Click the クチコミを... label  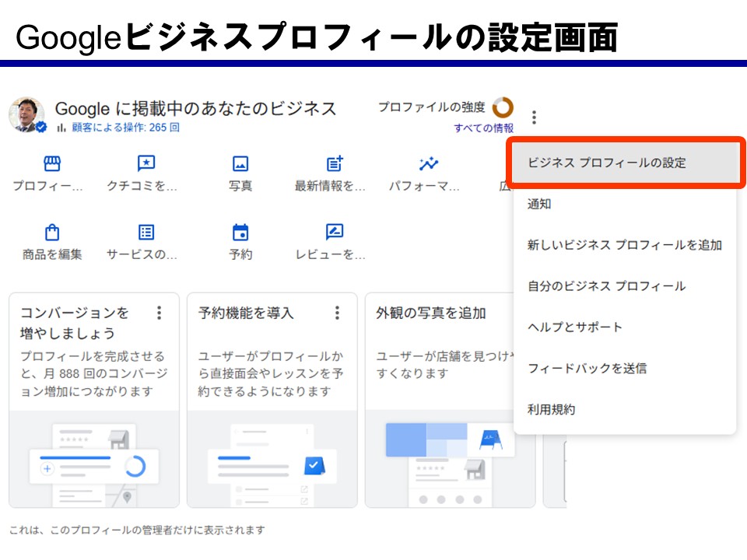pyautogui.click(x=142, y=186)
